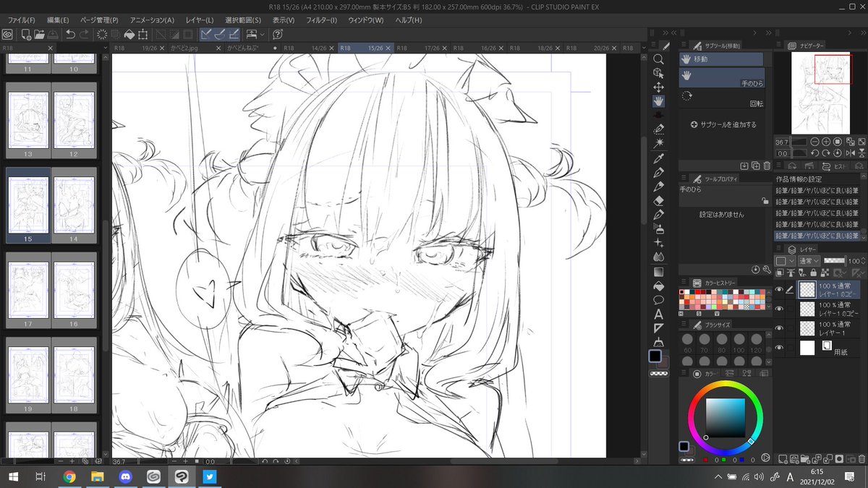The width and height of the screenshot is (868, 488).
Task: Click the New document icon
Action: point(26,34)
